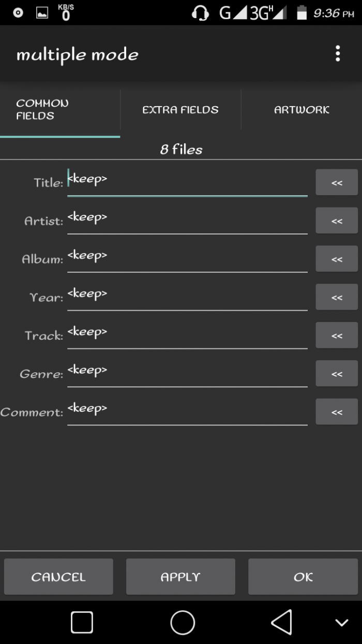Screen dimensions: 362x644
Task: Select the Comment input field
Action: click(x=187, y=411)
